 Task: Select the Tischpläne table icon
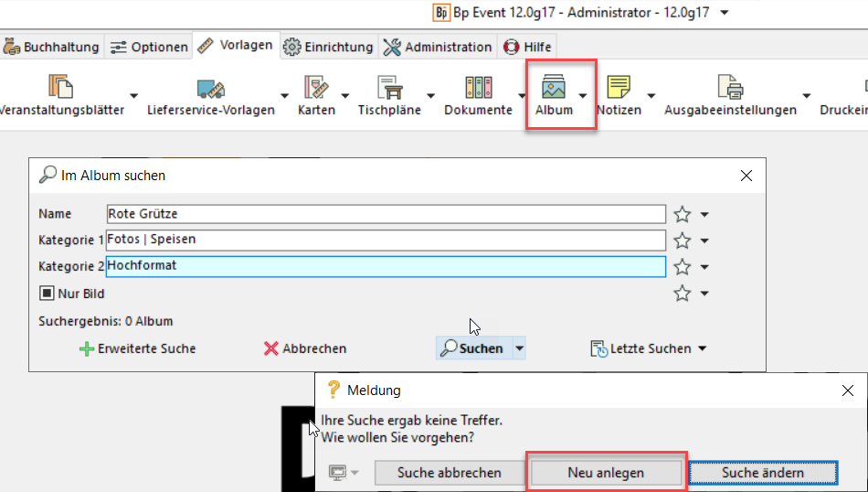click(388, 89)
